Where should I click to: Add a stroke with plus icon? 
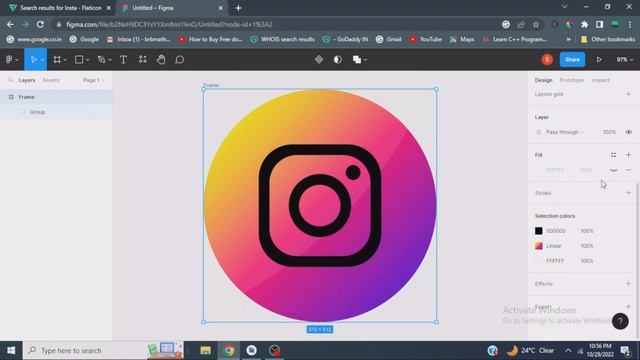click(628, 193)
